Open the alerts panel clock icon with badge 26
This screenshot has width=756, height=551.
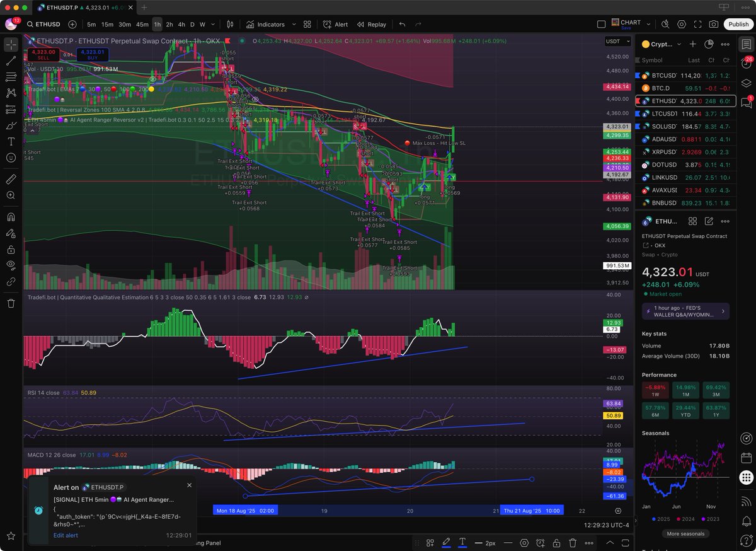[746, 63]
